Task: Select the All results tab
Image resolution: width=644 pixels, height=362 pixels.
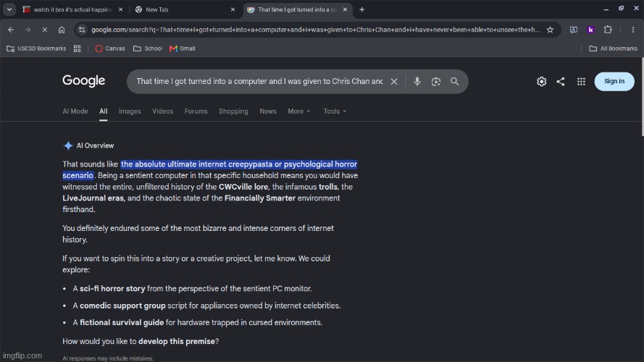Action: [103, 111]
